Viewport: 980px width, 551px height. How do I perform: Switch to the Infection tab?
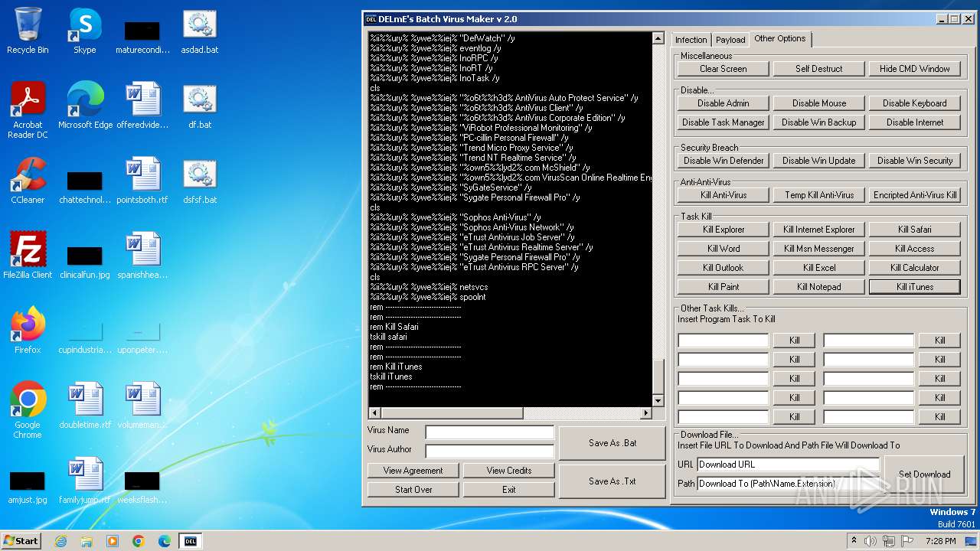(x=691, y=40)
